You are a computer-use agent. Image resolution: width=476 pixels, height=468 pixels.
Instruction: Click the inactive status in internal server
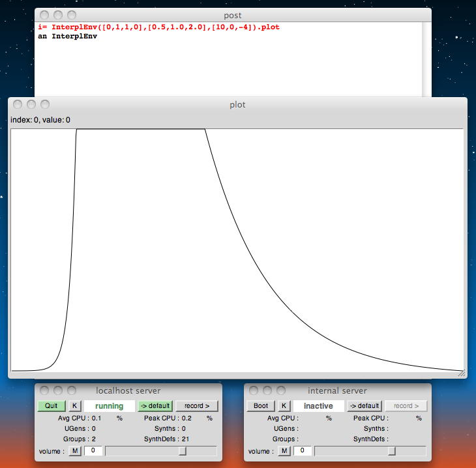[318, 406]
